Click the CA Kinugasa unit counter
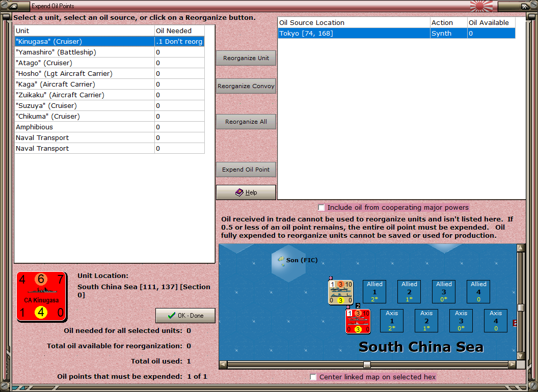The width and height of the screenshot is (538, 392). click(x=41, y=297)
